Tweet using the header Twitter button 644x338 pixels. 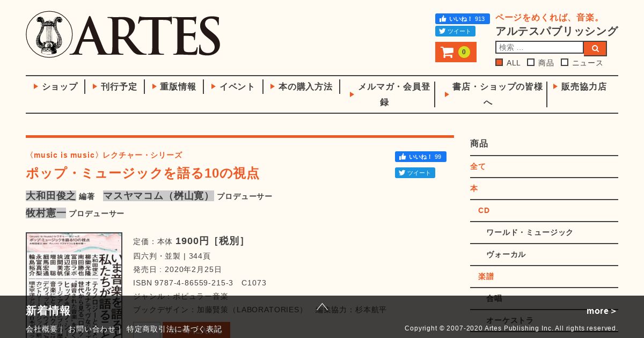(455, 31)
